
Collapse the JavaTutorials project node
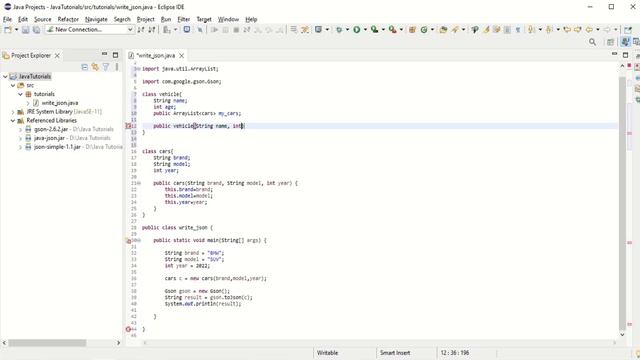coord(5,77)
